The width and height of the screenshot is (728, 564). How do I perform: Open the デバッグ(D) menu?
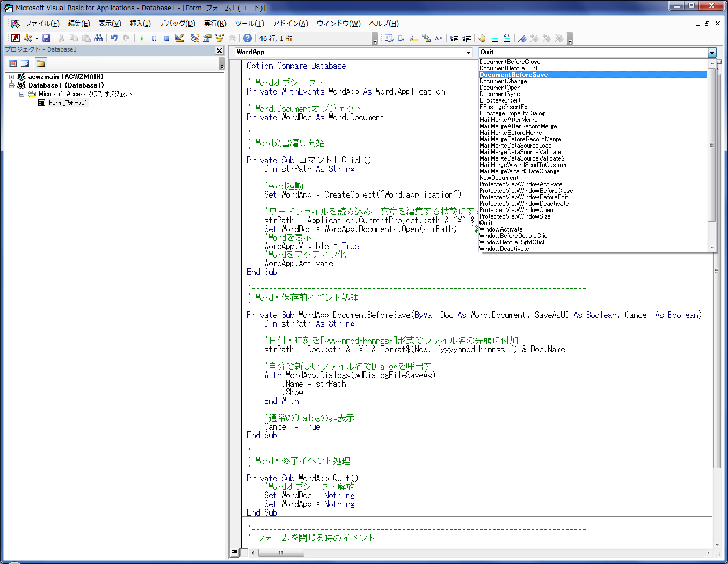click(x=177, y=24)
